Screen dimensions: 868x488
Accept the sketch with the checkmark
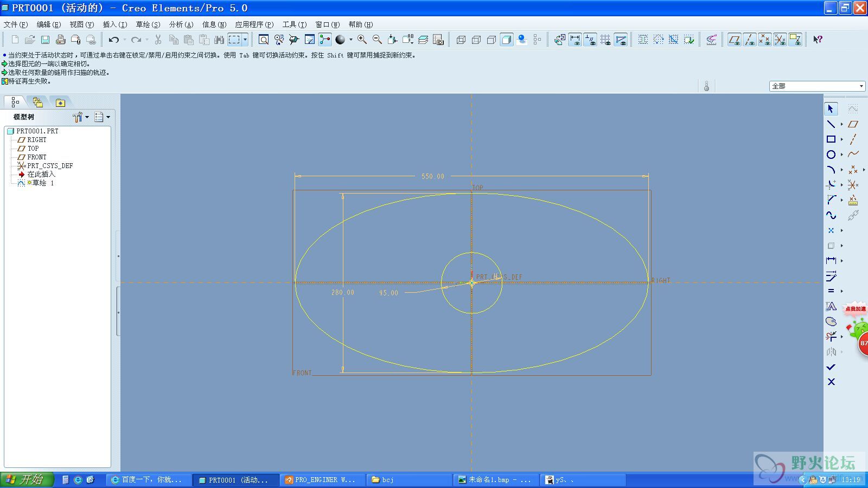point(831,367)
